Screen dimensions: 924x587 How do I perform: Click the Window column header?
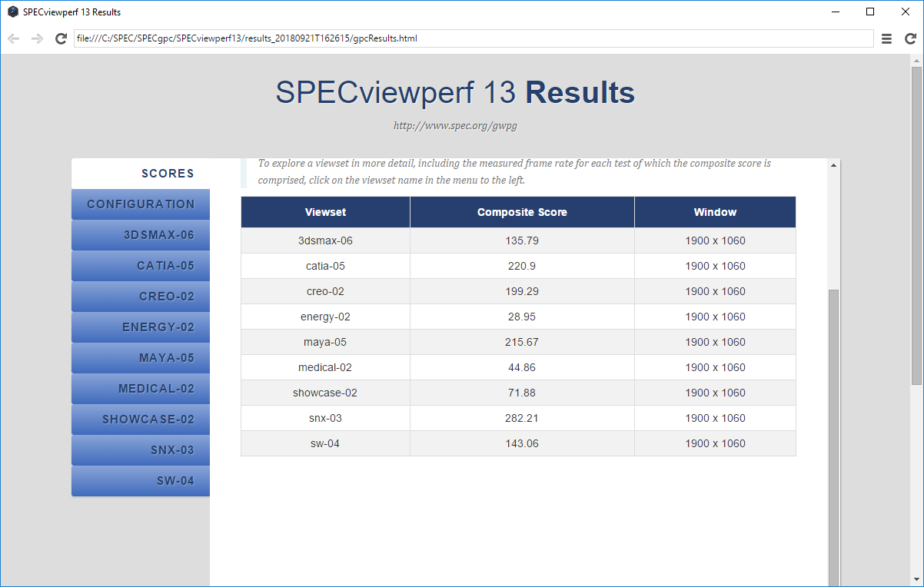(x=715, y=212)
